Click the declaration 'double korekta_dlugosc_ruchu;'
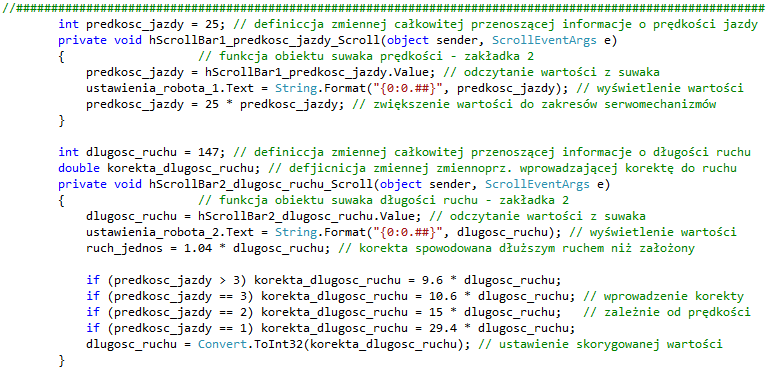Screen dimensions: 768x371 (160, 168)
